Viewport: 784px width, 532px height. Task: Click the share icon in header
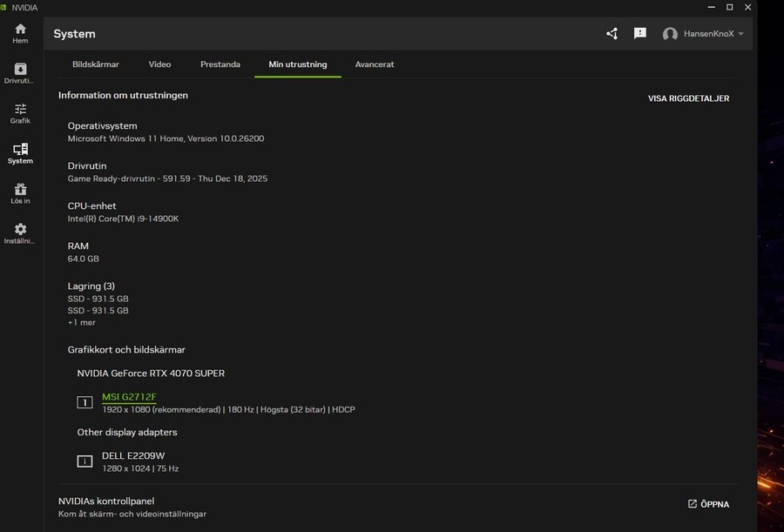(x=612, y=34)
